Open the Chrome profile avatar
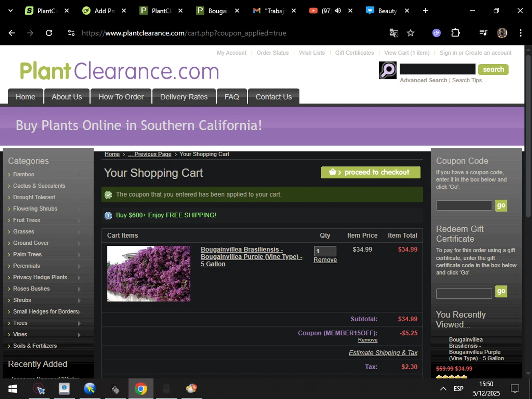The width and height of the screenshot is (532, 399). 502,33
